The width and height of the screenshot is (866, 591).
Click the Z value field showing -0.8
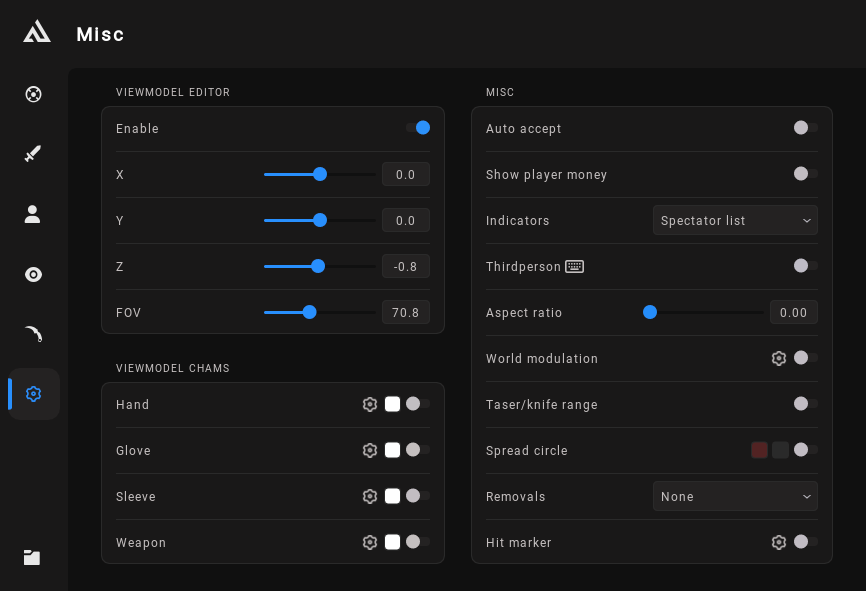[406, 266]
